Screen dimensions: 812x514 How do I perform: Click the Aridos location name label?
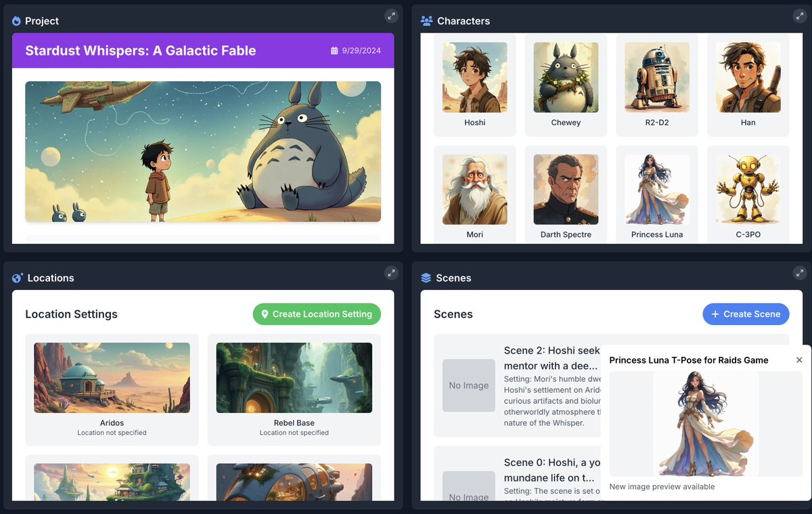(x=112, y=423)
